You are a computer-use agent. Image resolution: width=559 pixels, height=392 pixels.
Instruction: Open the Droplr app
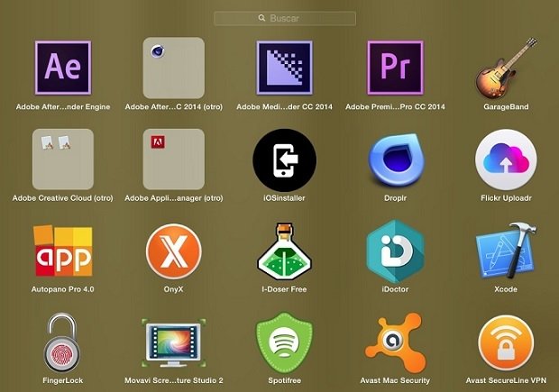[x=396, y=160]
